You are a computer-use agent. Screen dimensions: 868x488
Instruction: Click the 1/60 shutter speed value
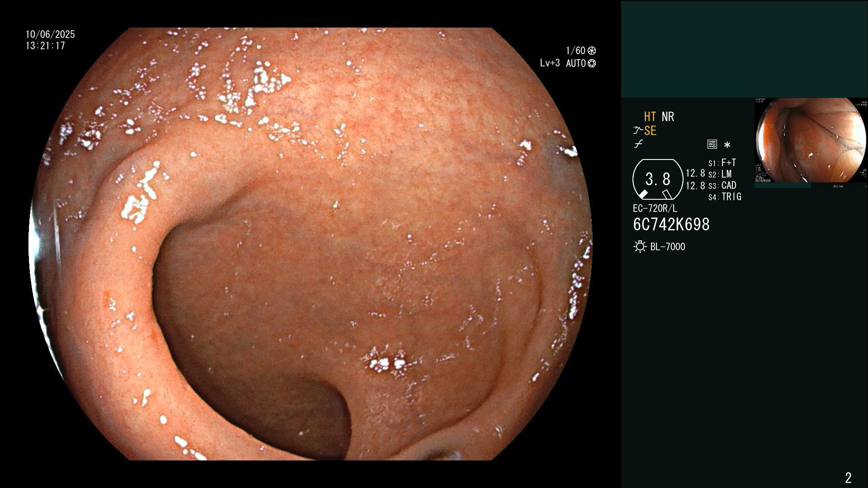576,51
